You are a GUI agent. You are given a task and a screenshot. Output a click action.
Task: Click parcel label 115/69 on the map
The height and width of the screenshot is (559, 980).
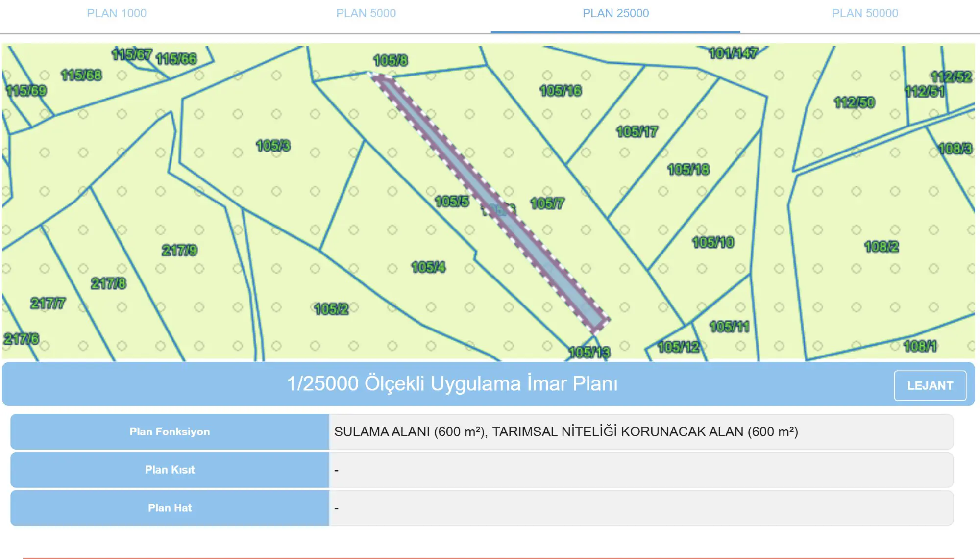[x=26, y=91]
